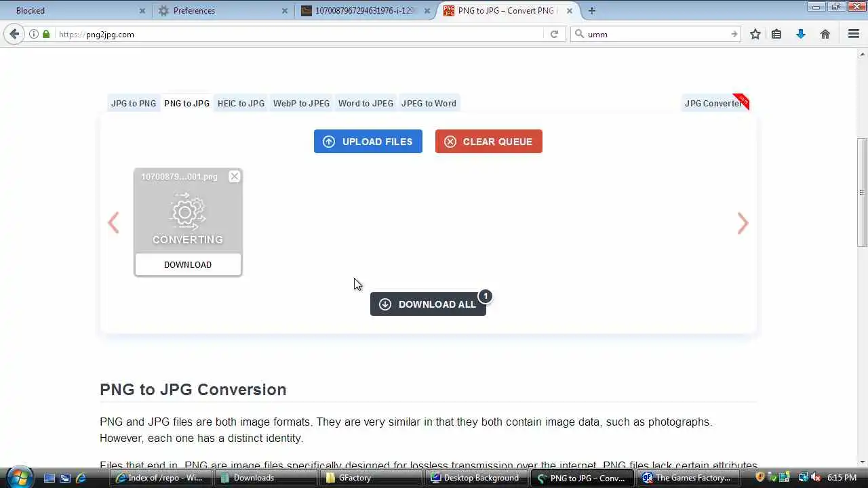Viewport: 868px width, 488px height.
Task: Click the CLEAR QUEUE button
Action: coord(489,141)
